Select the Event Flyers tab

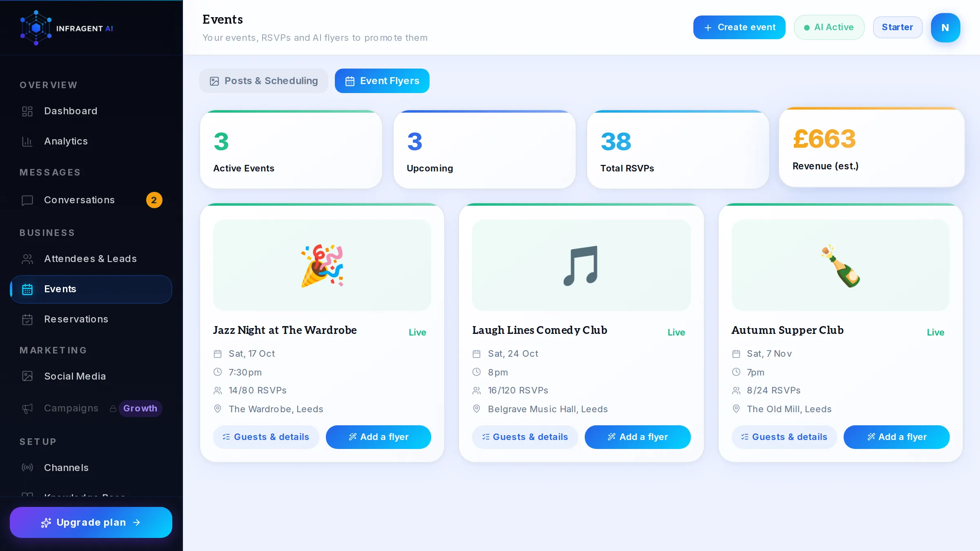click(382, 81)
